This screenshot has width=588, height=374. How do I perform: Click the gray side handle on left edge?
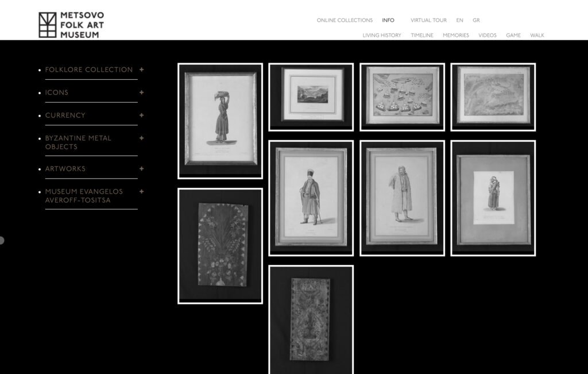pyautogui.click(x=2, y=240)
